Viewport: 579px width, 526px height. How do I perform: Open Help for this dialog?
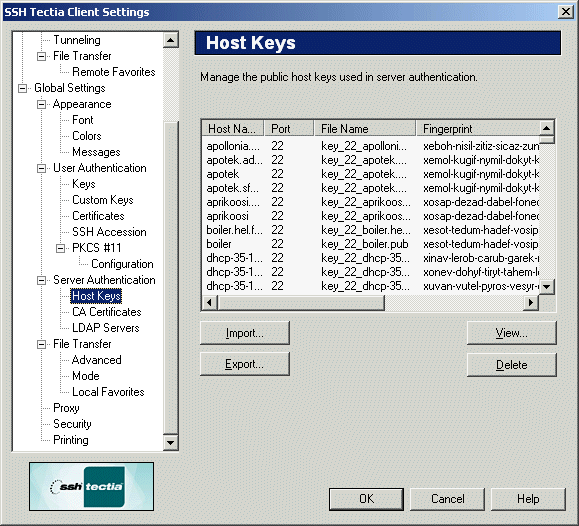[x=528, y=499]
